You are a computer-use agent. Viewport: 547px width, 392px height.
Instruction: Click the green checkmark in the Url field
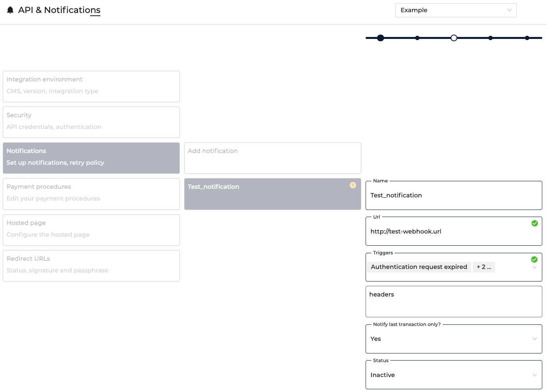pyautogui.click(x=534, y=223)
